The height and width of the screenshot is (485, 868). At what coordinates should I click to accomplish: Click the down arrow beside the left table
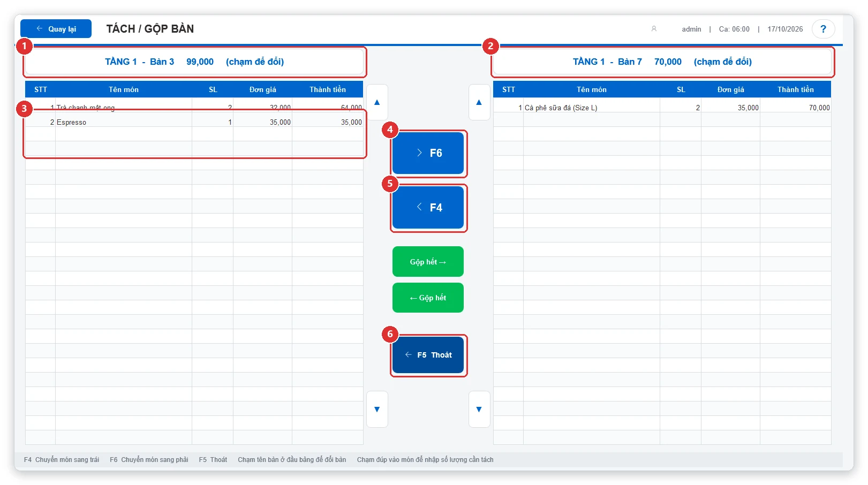coord(377,410)
